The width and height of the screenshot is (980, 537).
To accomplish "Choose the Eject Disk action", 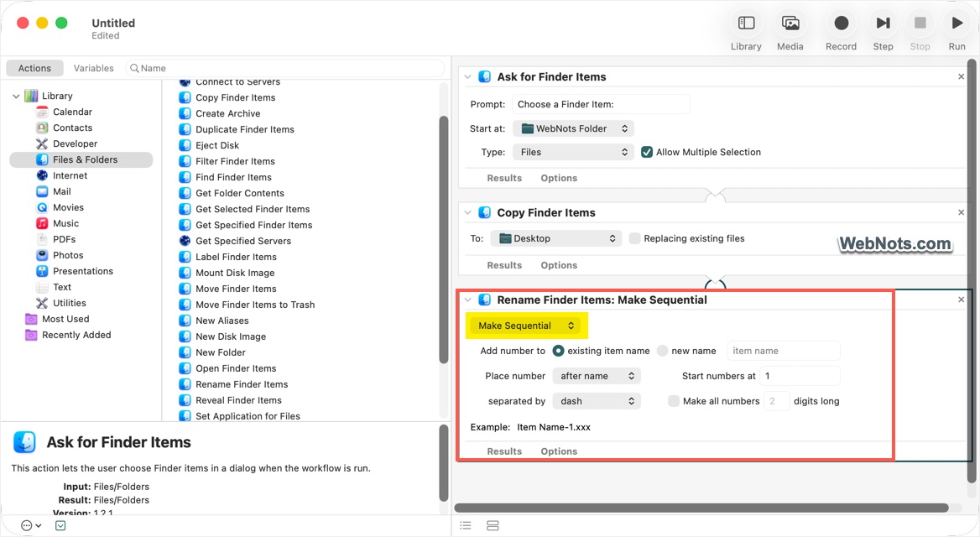I will [x=216, y=145].
